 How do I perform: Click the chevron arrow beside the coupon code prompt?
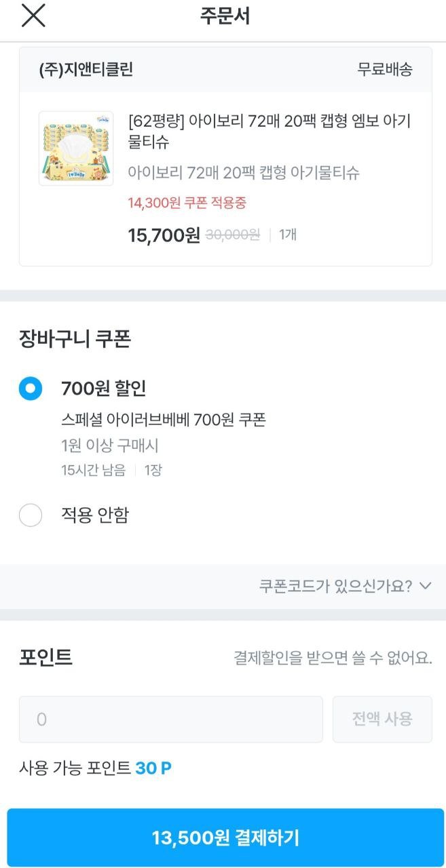click(426, 586)
